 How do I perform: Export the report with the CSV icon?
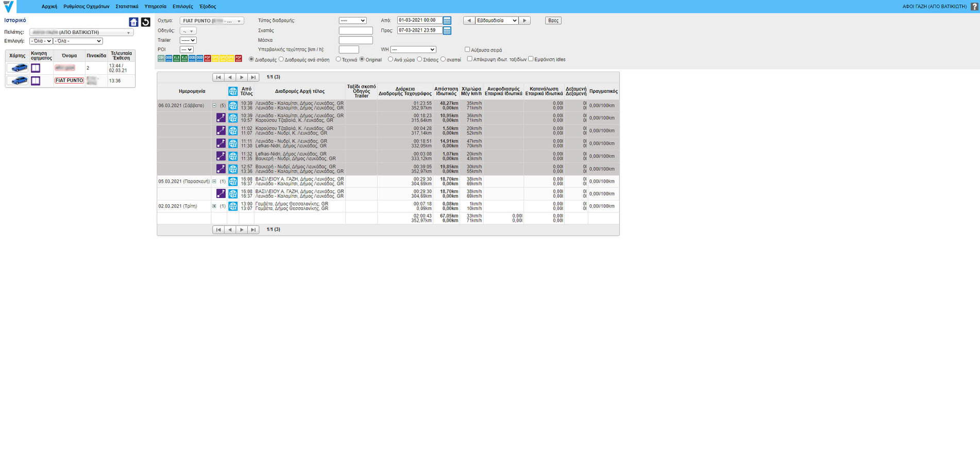coord(161,59)
